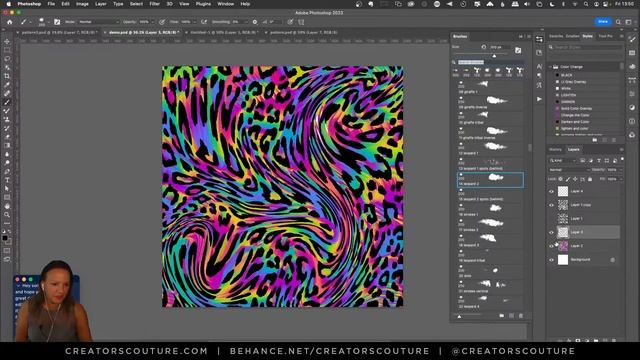This screenshot has height=360, width=640.
Task: Click the Apple menu logo
Action: tap(8, 4)
